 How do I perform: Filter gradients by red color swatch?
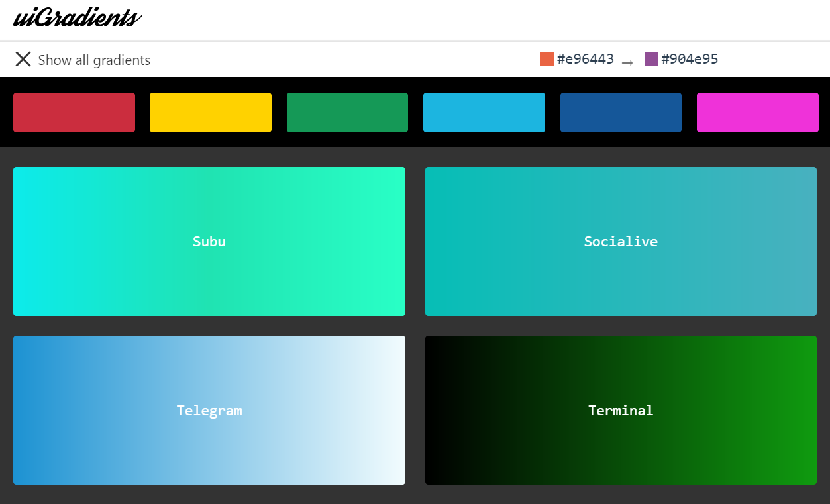coord(74,113)
